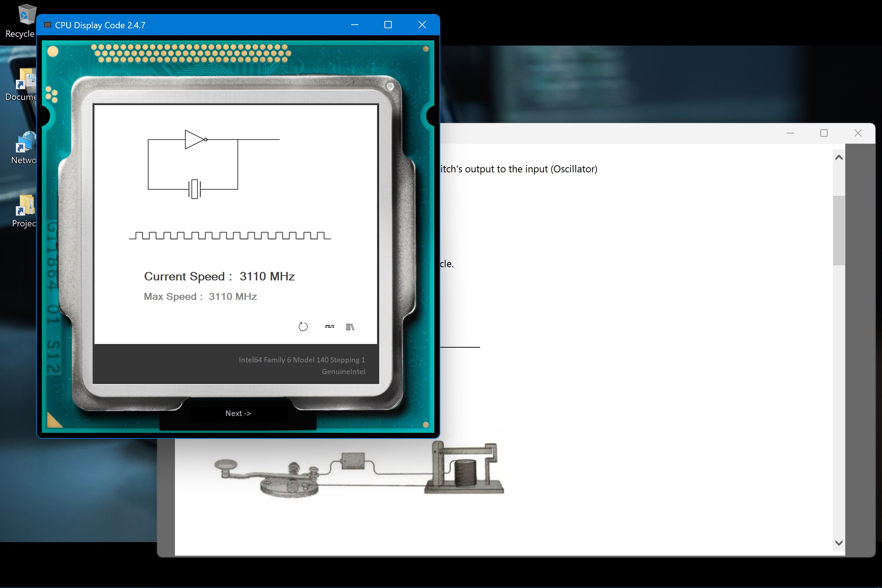The image size is (882, 588).
Task: Select the Network desktop shortcut
Action: pyautogui.click(x=25, y=143)
